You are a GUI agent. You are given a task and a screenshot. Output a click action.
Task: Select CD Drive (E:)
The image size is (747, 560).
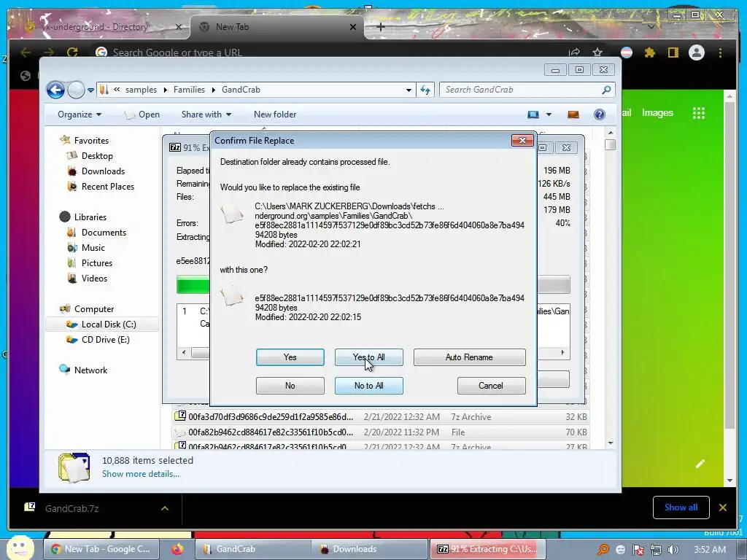(105, 340)
